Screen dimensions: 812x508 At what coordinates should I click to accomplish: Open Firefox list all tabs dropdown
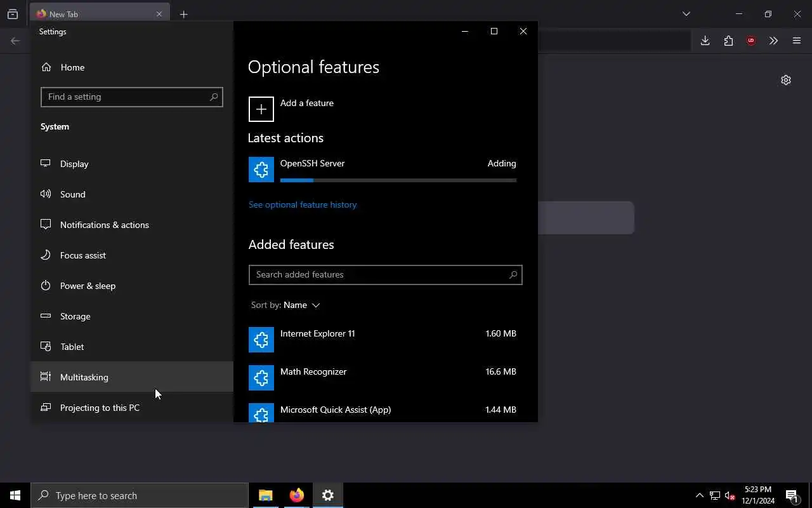coord(686,14)
